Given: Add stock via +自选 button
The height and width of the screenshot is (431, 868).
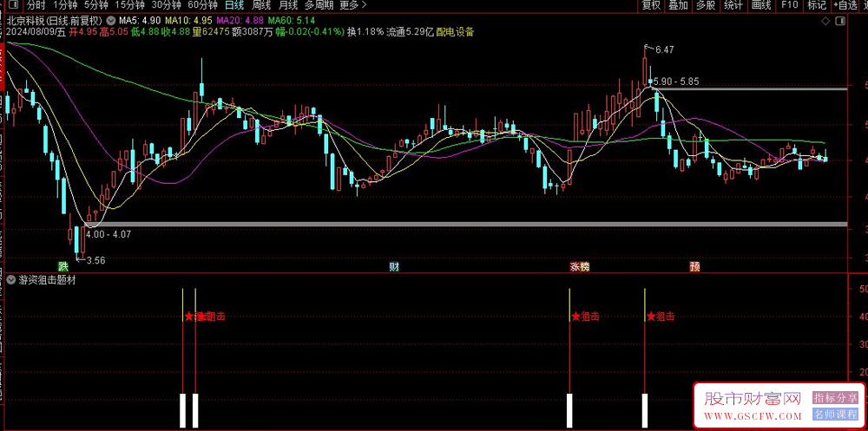Looking at the screenshot, I should point(845,5).
